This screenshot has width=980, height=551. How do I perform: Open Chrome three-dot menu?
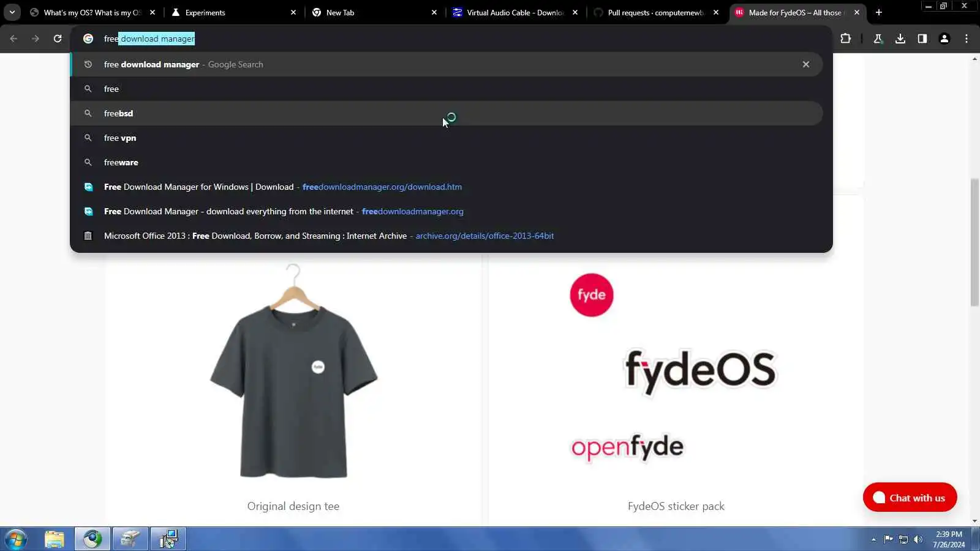pos(967,39)
